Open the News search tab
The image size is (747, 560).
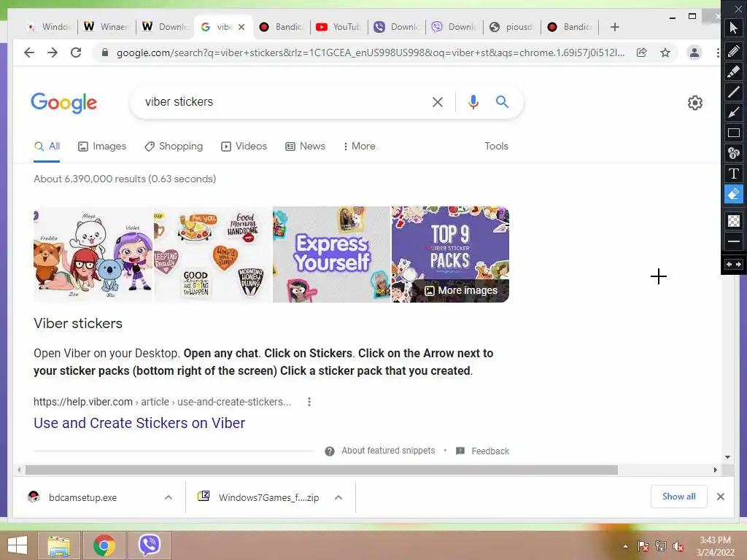click(305, 146)
